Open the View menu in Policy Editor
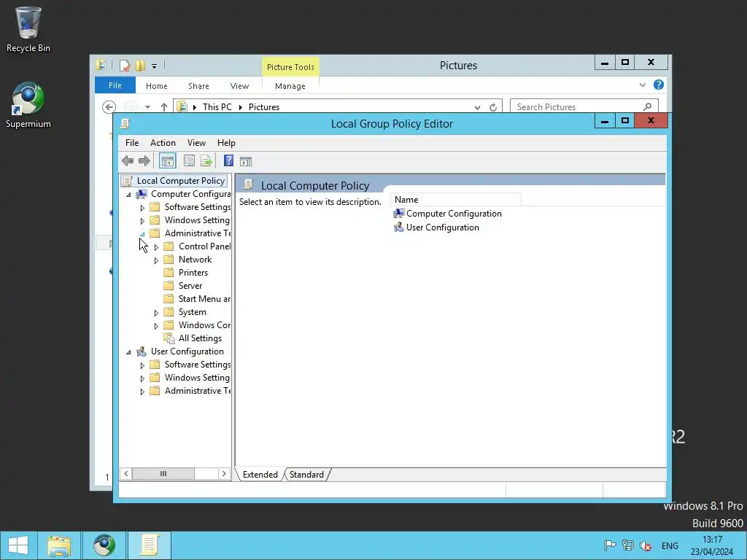The width and height of the screenshot is (747, 560). tap(196, 143)
